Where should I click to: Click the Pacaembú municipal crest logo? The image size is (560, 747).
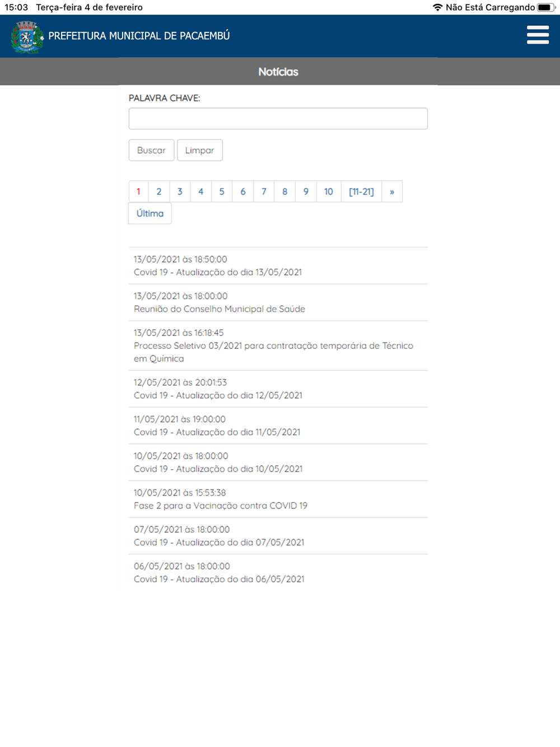click(27, 36)
